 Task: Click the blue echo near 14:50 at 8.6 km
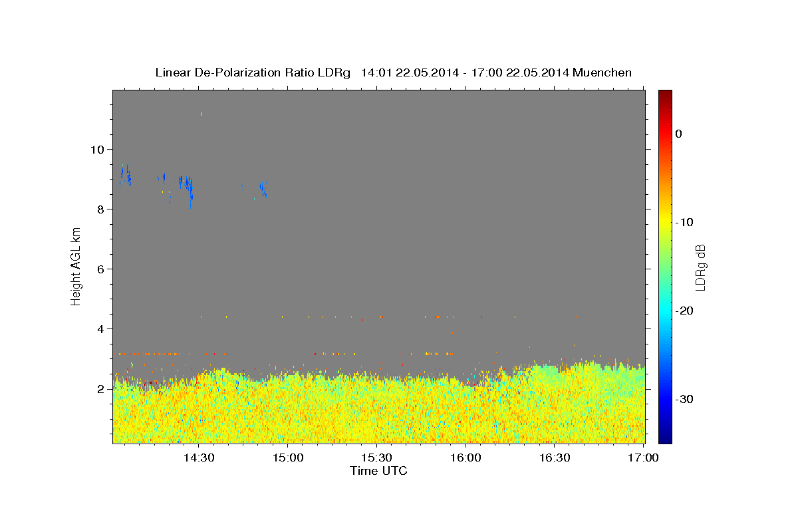263,190
